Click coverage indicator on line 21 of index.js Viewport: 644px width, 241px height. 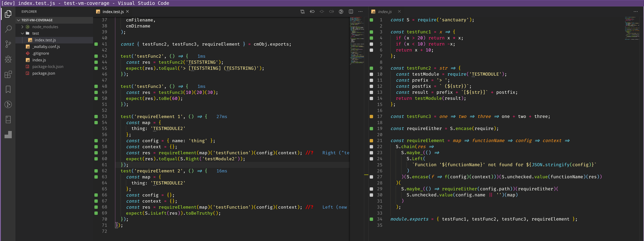coord(371,141)
